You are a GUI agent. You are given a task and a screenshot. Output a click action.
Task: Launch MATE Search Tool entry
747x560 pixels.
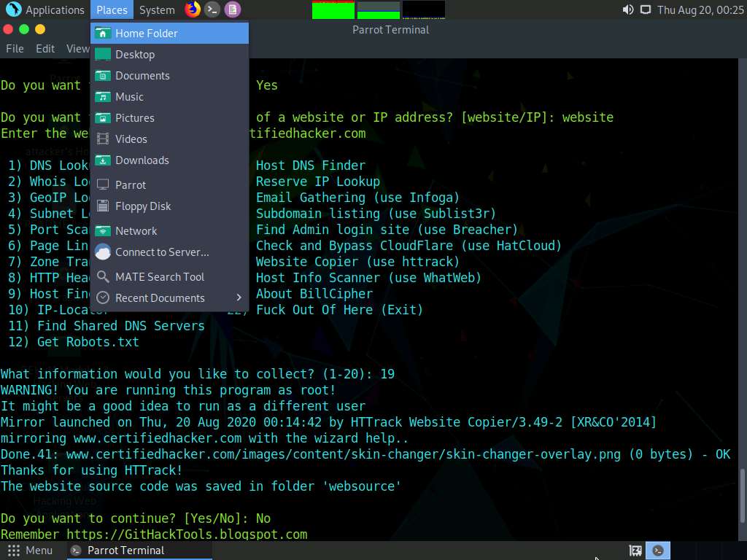tap(169, 276)
